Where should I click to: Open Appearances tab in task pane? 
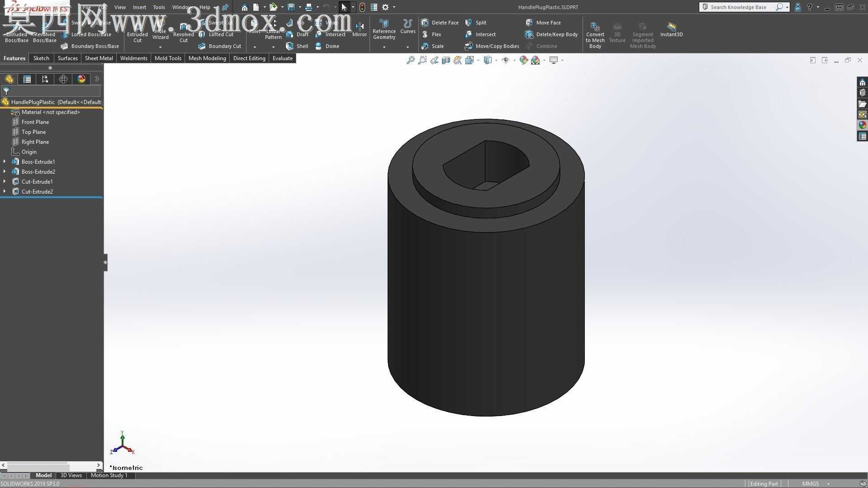point(863,125)
